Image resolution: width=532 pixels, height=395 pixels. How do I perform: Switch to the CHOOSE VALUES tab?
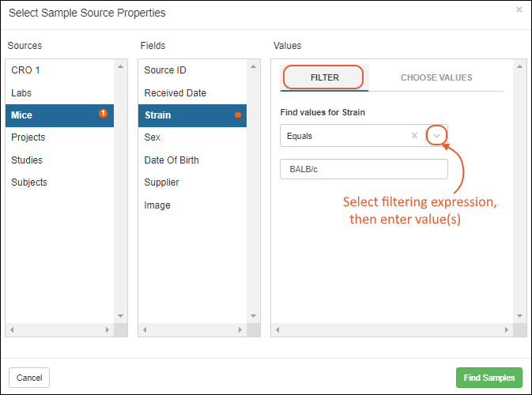point(436,77)
